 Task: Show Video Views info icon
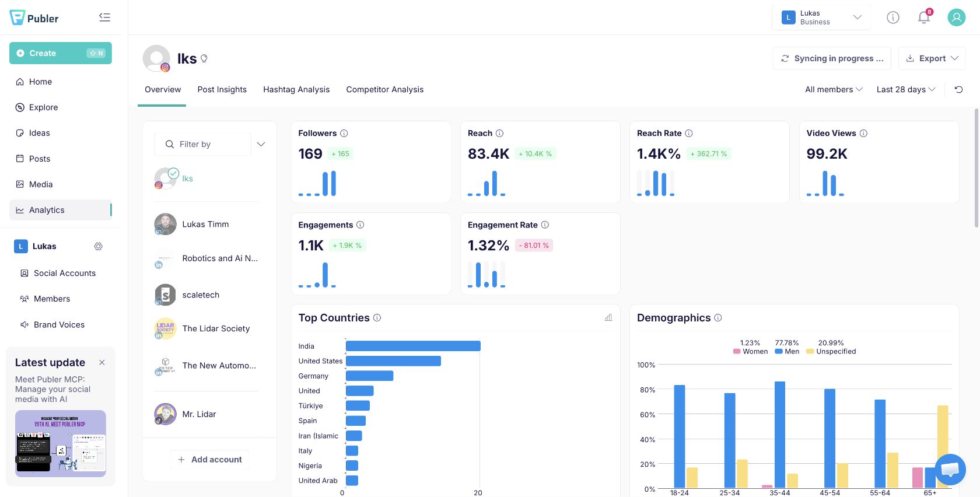[x=863, y=133]
